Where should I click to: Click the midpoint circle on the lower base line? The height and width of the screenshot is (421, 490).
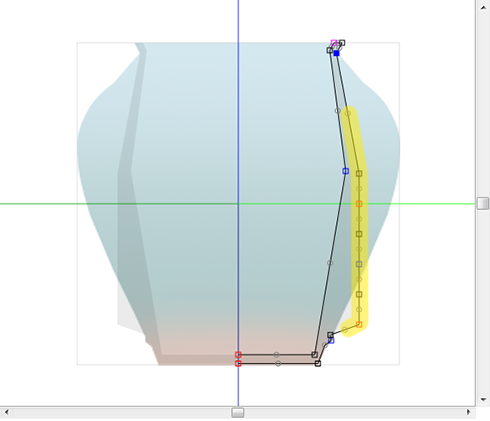coord(278,363)
